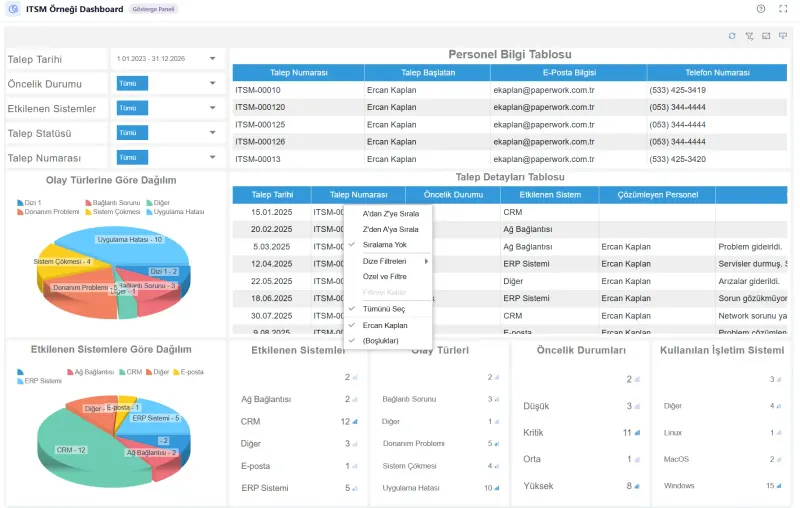The height and width of the screenshot is (508, 800).
Task: Click the signal icon beside Linux 1
Action: pos(779,433)
